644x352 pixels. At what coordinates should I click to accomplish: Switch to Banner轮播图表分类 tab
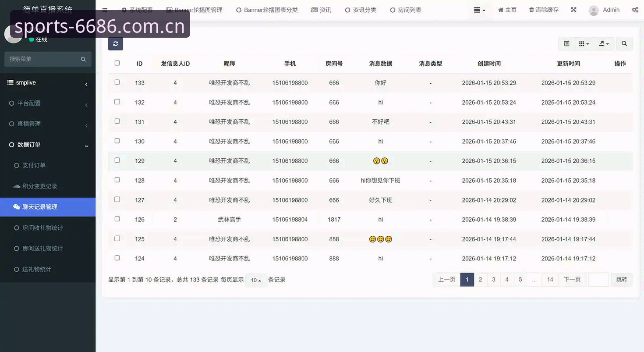click(267, 10)
